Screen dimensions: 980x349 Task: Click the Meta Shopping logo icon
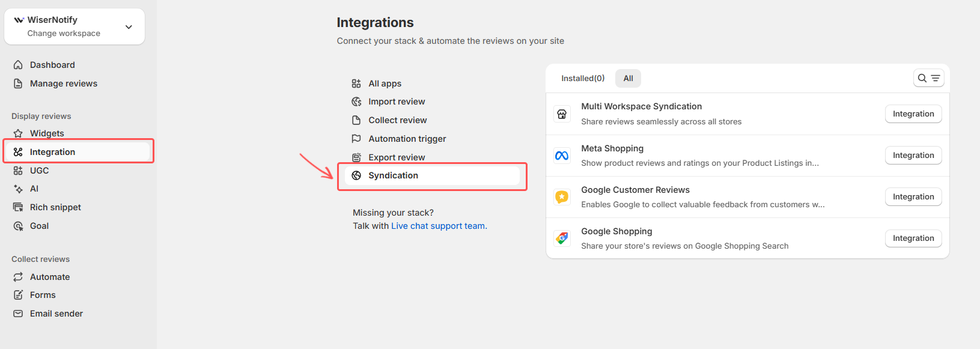coord(562,156)
